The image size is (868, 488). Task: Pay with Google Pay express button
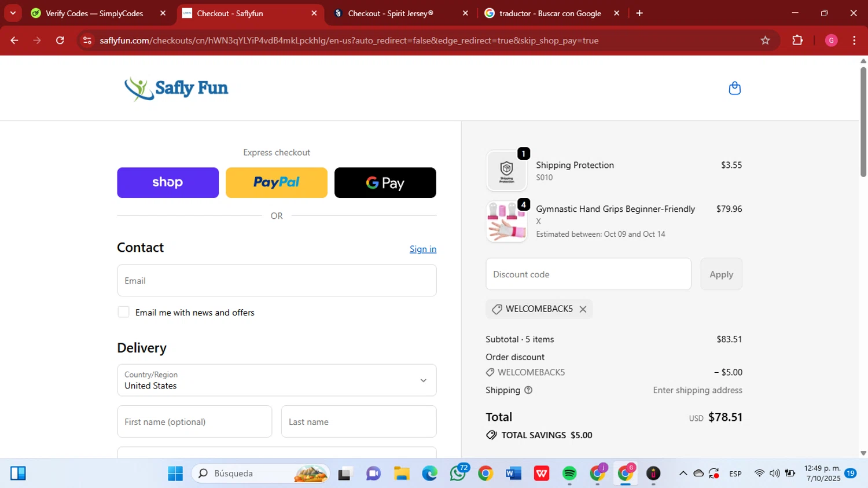tap(385, 183)
